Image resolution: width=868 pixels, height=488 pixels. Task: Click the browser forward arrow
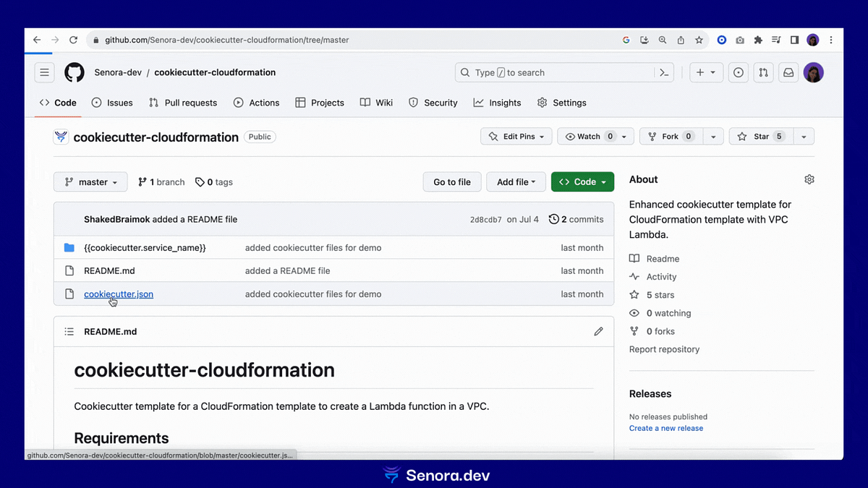tap(55, 40)
